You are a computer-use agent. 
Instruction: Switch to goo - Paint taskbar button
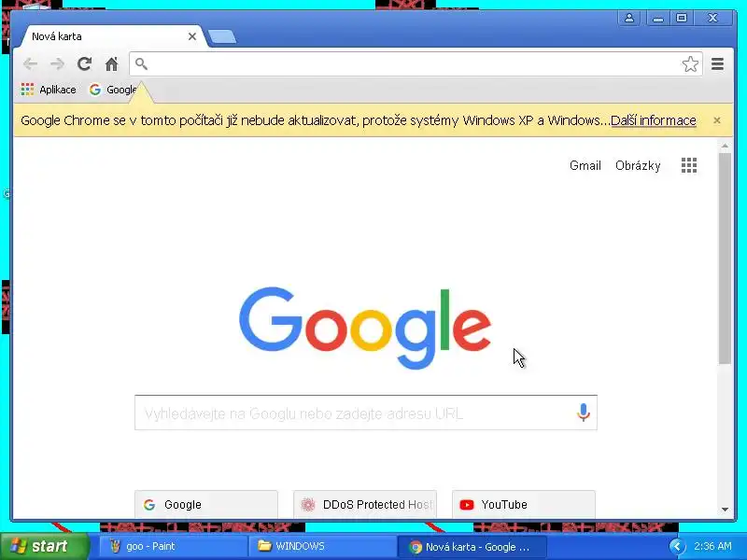coord(174,546)
